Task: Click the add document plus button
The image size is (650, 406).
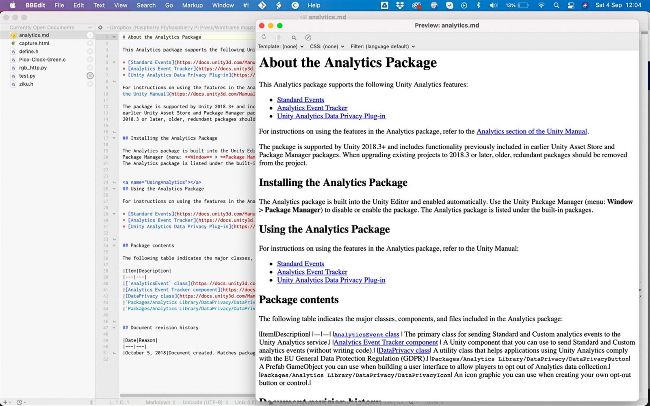Action: pos(8,399)
